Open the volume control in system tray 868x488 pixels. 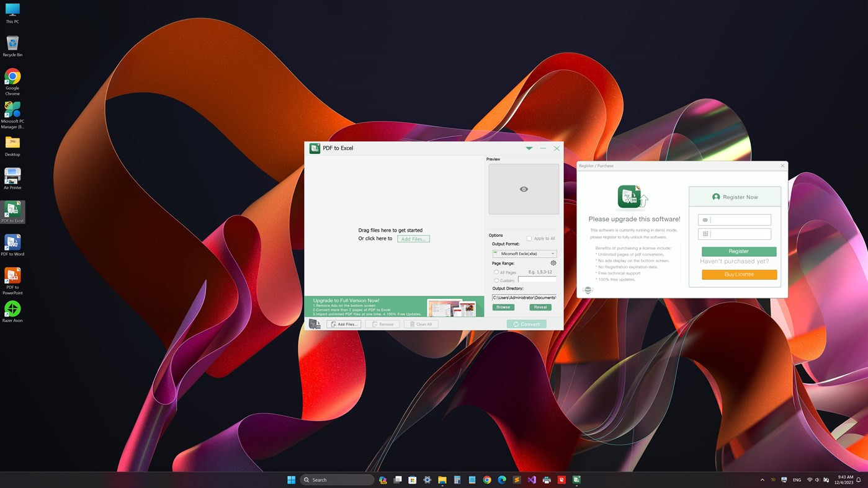point(818,480)
